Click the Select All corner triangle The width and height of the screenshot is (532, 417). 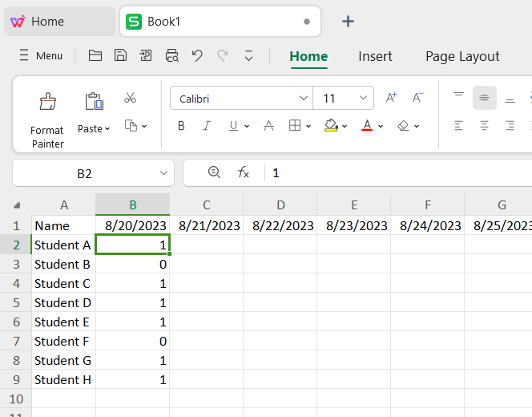pos(16,205)
